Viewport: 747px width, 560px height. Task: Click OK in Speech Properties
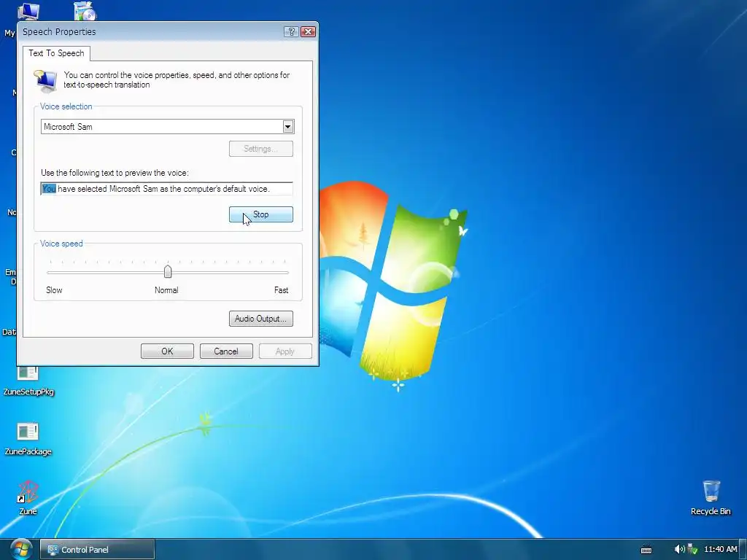tap(167, 351)
